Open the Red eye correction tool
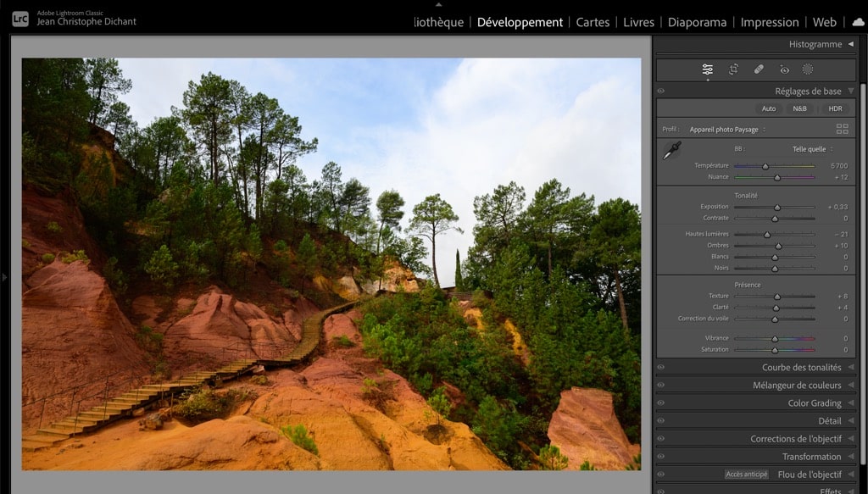Image resolution: width=868 pixels, height=494 pixels. pos(784,69)
